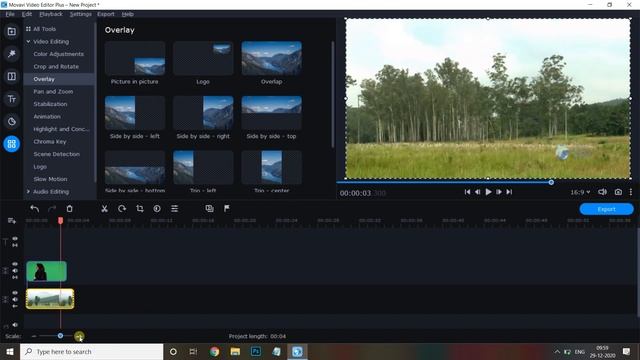Click the red timeline playhead marker
The image size is (640, 360).
(60, 220)
